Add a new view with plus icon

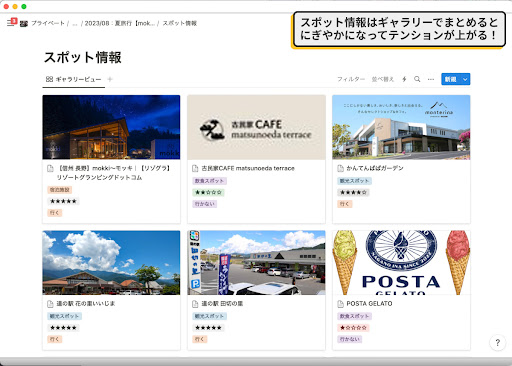point(110,79)
